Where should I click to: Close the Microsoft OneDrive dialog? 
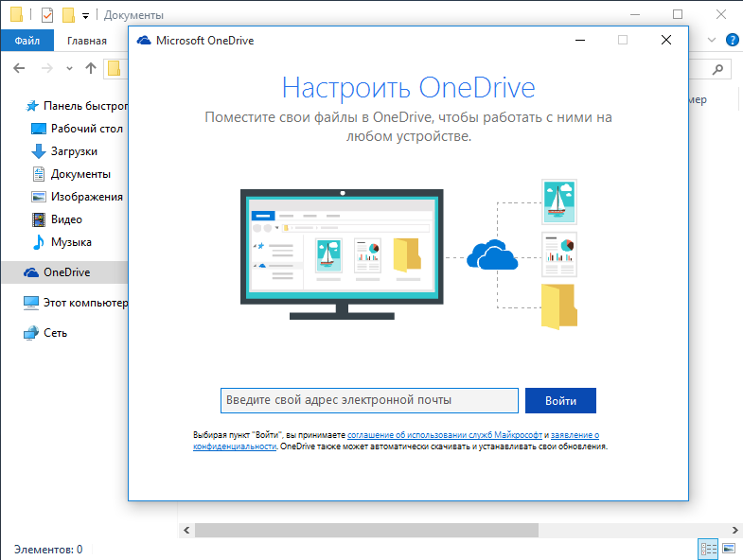pos(666,40)
